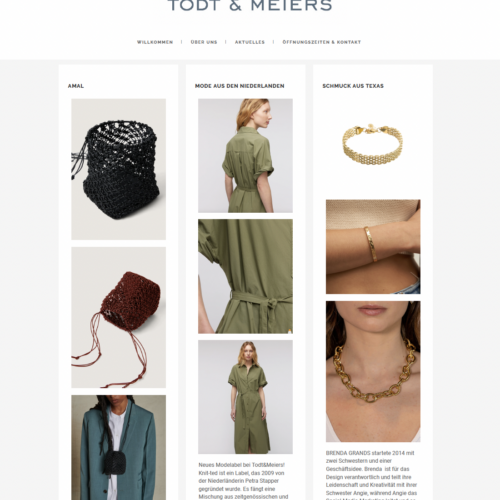
Task: Open the AMAL article heading
Action: pyautogui.click(x=76, y=86)
